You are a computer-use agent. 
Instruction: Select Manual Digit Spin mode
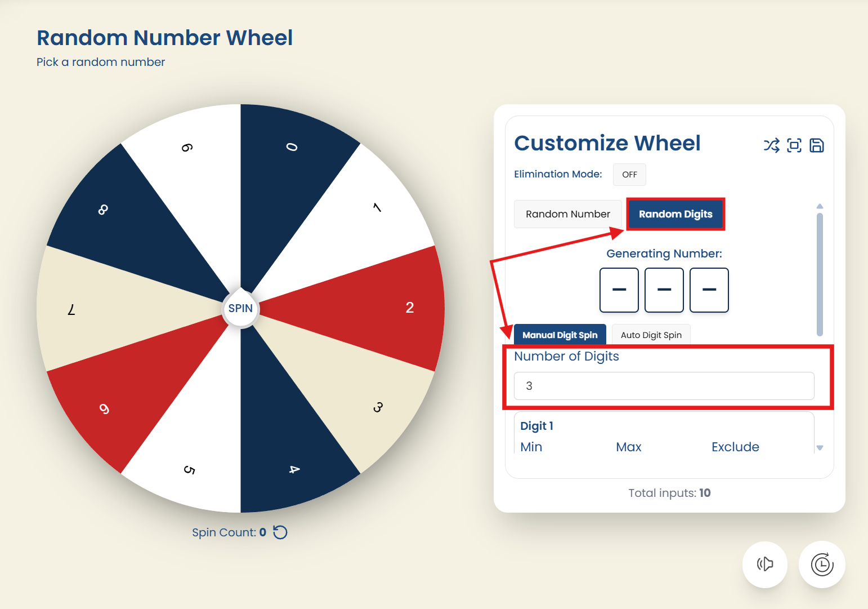pyautogui.click(x=560, y=335)
